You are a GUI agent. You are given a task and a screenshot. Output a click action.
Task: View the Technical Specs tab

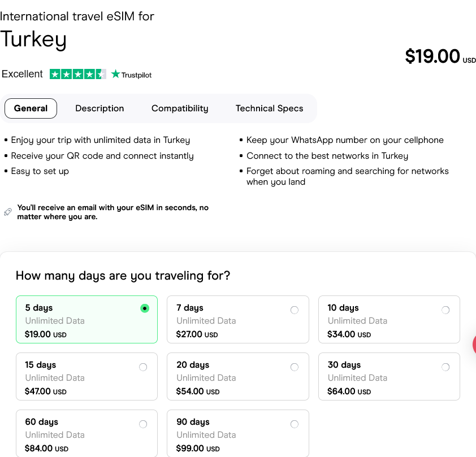(x=269, y=108)
